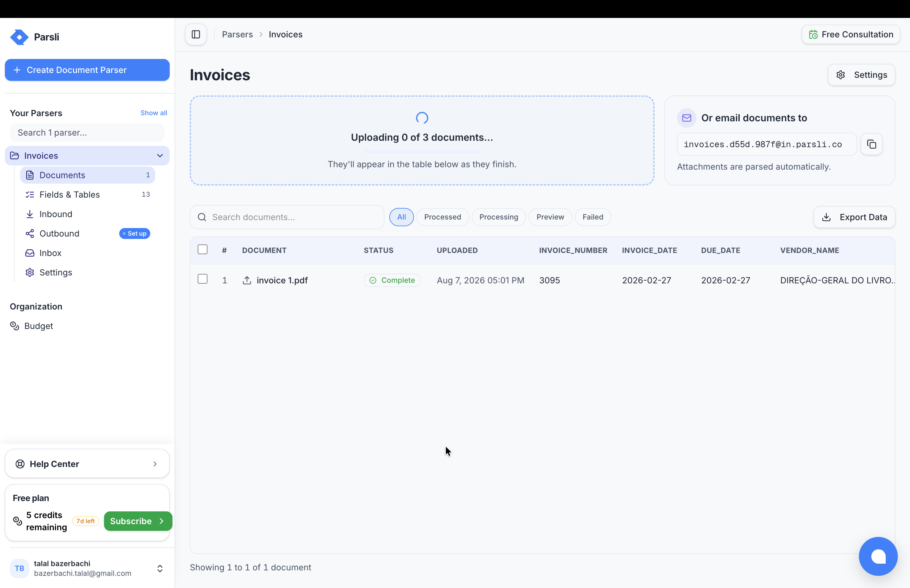This screenshot has width=910, height=588.
Task: Open Documents in the sidebar
Action: (x=88, y=175)
